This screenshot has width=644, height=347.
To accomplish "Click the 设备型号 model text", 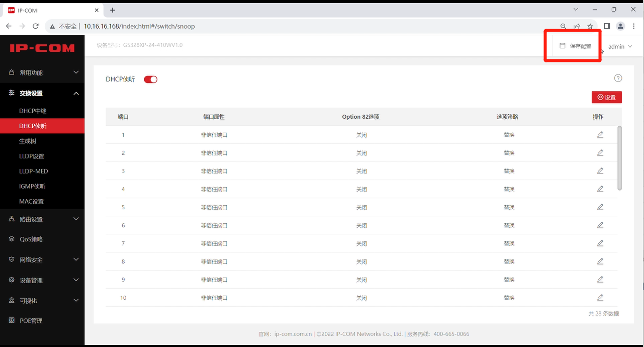I will coord(140,45).
